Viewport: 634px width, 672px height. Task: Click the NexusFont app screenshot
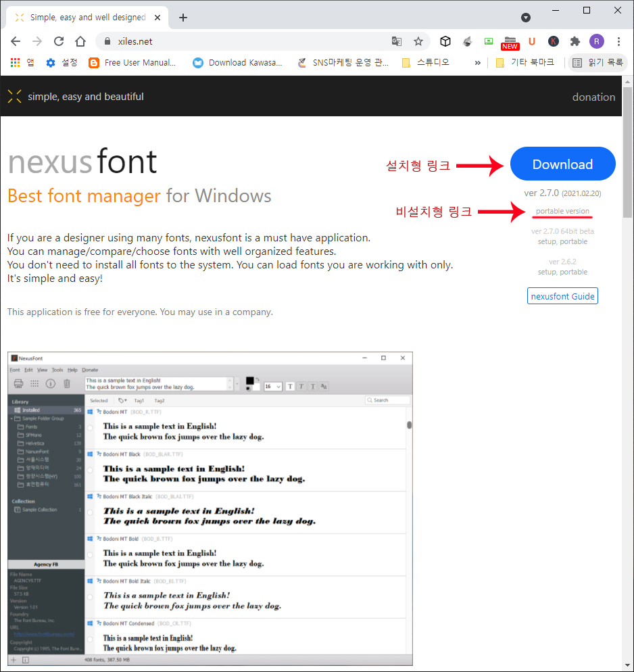pyautogui.click(x=210, y=508)
